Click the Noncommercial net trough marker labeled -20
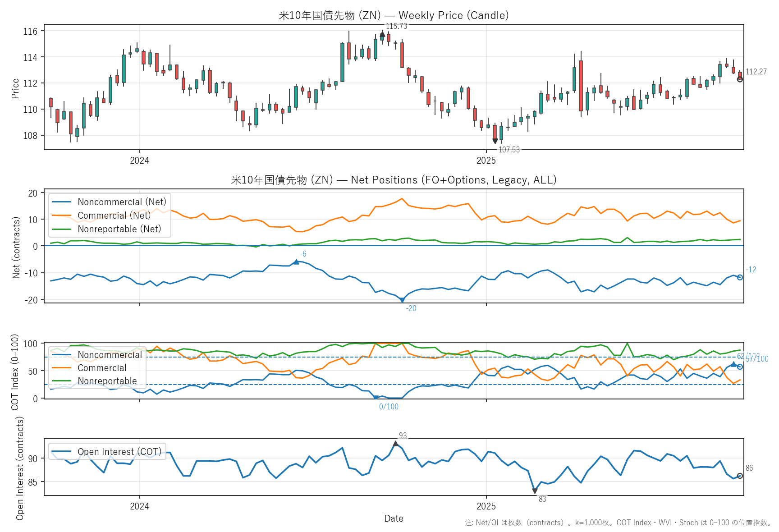The image size is (779, 532). click(402, 300)
